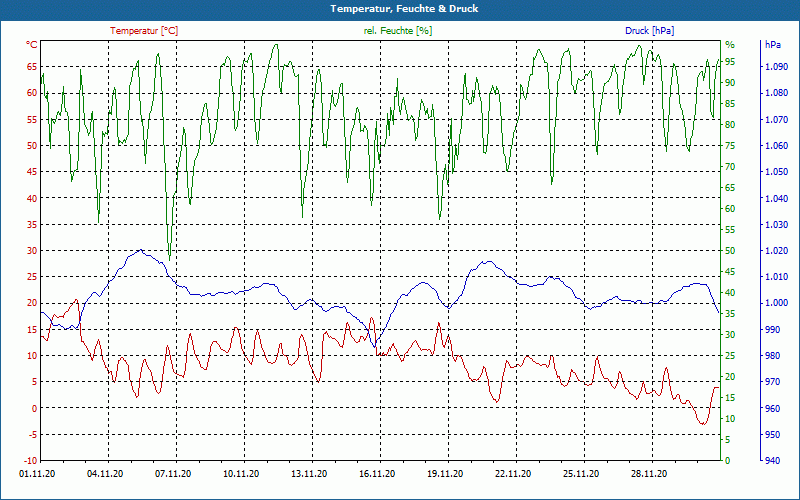The image size is (800, 500).
Task: Select the red 'Temperatur [°C]' legend label
Action: [x=144, y=31]
